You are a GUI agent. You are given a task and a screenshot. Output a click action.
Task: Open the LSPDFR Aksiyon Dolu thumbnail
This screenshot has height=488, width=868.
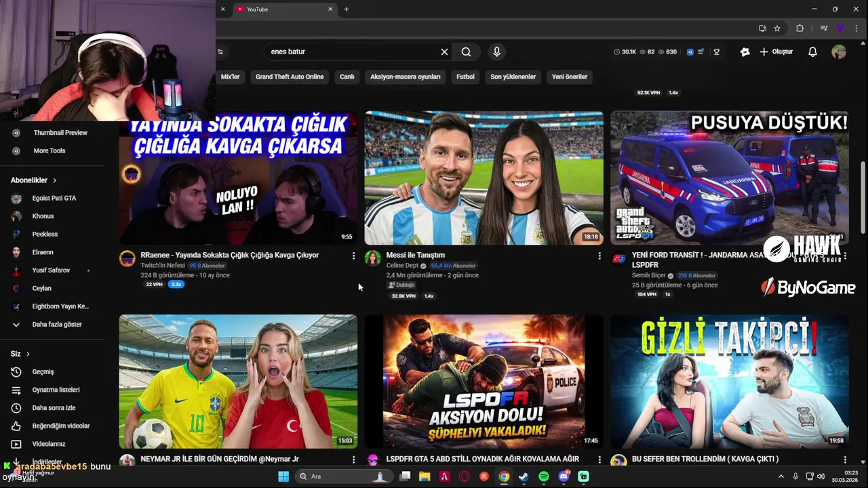tap(484, 381)
